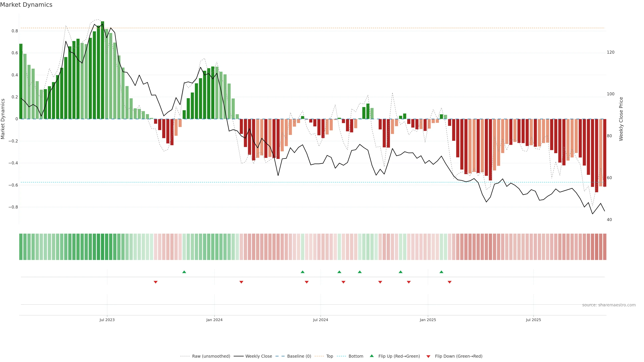Click the Bottom legend entry
The width and height of the screenshot is (644, 362).
point(356,356)
